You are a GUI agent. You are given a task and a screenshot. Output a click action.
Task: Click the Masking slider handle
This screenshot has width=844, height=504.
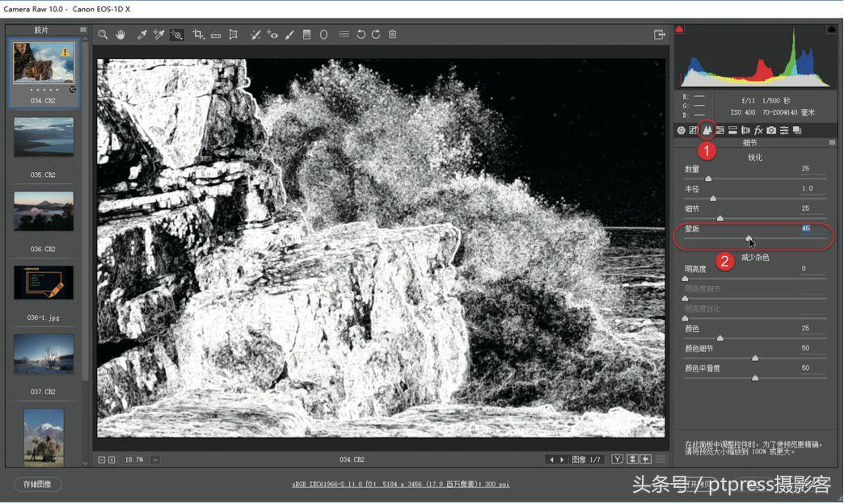click(749, 238)
